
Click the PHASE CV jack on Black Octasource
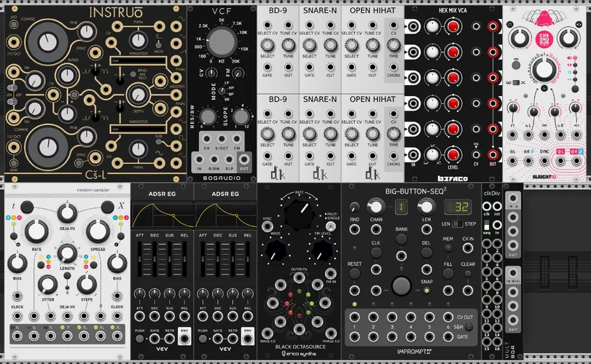(x=331, y=333)
